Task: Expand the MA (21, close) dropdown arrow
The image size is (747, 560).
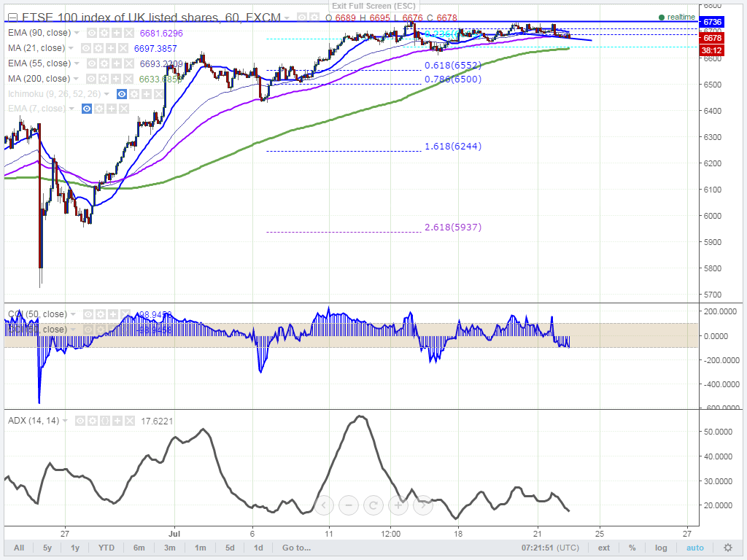Action: (71, 48)
